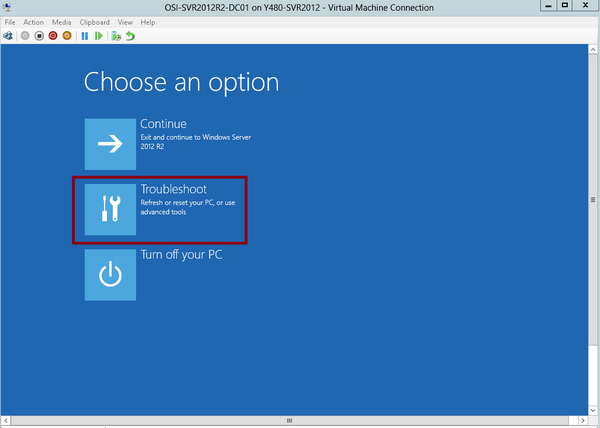This screenshot has height=428, width=600.
Task: Open the Help menu
Action: point(148,21)
